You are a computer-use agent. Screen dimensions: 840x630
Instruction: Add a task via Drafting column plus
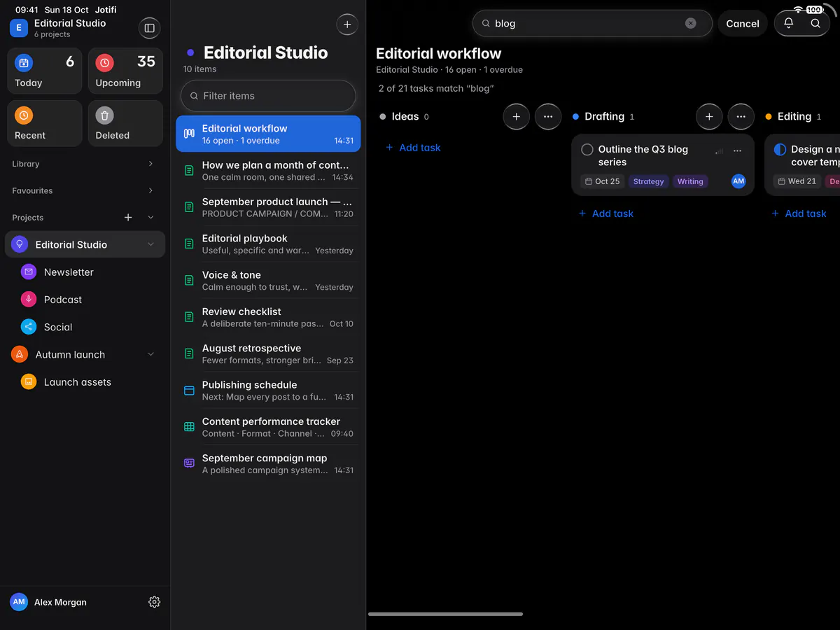709,117
